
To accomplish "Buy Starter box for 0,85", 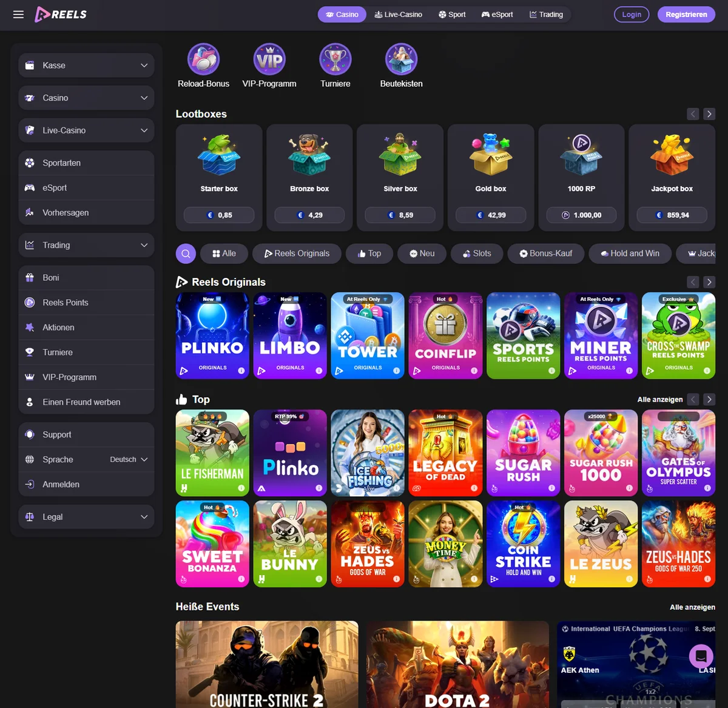I will click(219, 215).
